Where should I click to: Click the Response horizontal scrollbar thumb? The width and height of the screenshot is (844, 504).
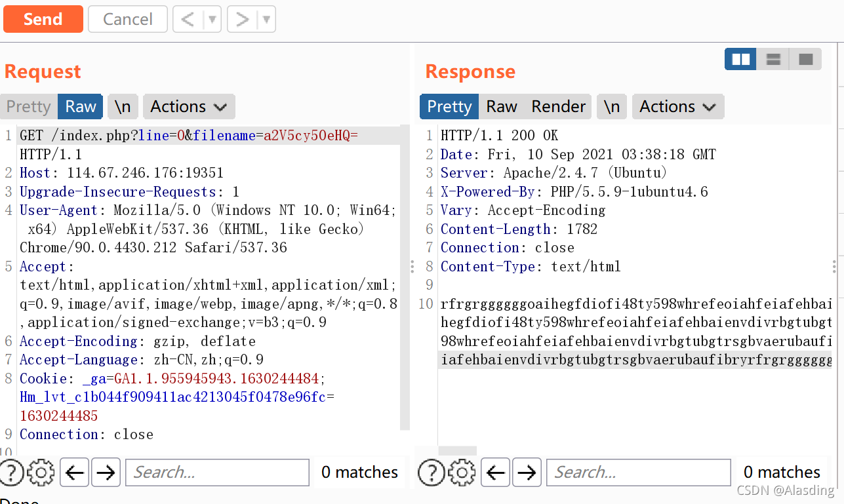click(x=457, y=450)
